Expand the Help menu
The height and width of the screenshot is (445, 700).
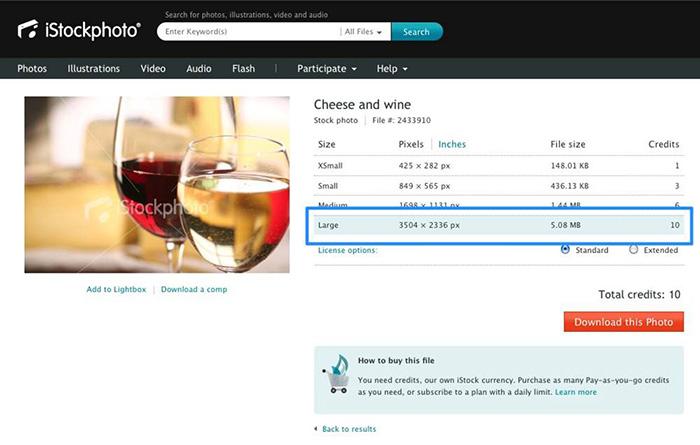coord(392,69)
